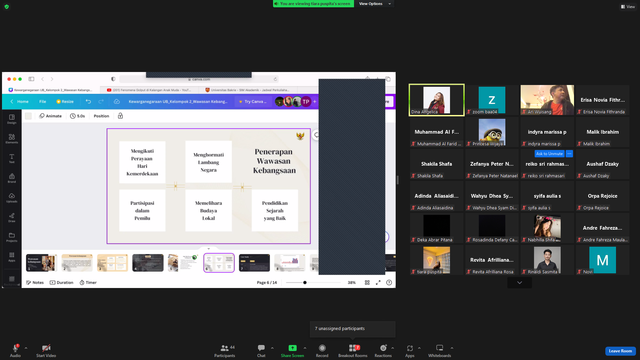Open Canva Text sidebar panel
640x360 pixels.
[x=11, y=158]
